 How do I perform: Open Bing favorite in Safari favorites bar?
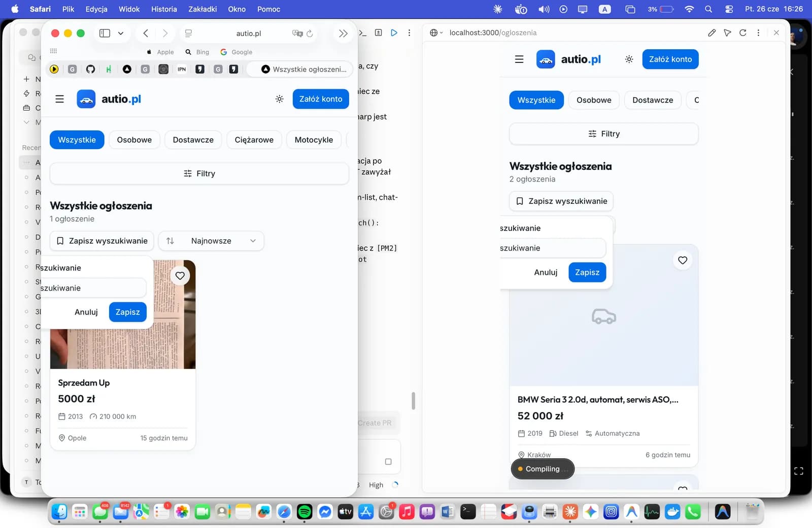pyautogui.click(x=197, y=52)
